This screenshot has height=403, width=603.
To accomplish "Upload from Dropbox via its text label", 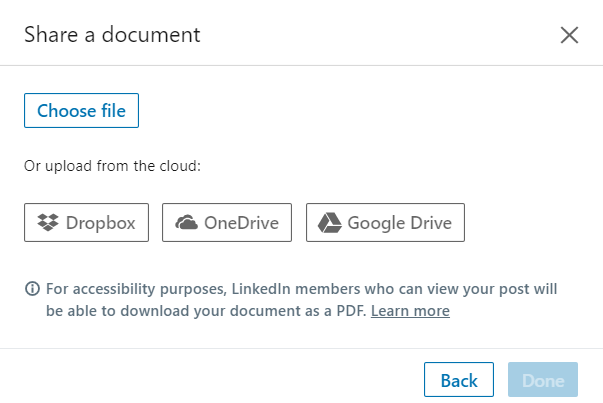I will 100,223.
